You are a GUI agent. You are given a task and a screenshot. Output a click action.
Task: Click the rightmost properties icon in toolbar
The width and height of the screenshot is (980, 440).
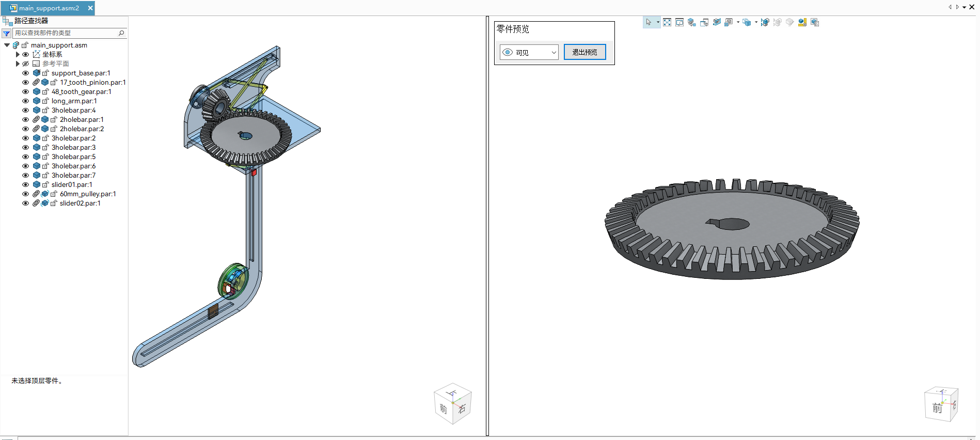point(815,22)
